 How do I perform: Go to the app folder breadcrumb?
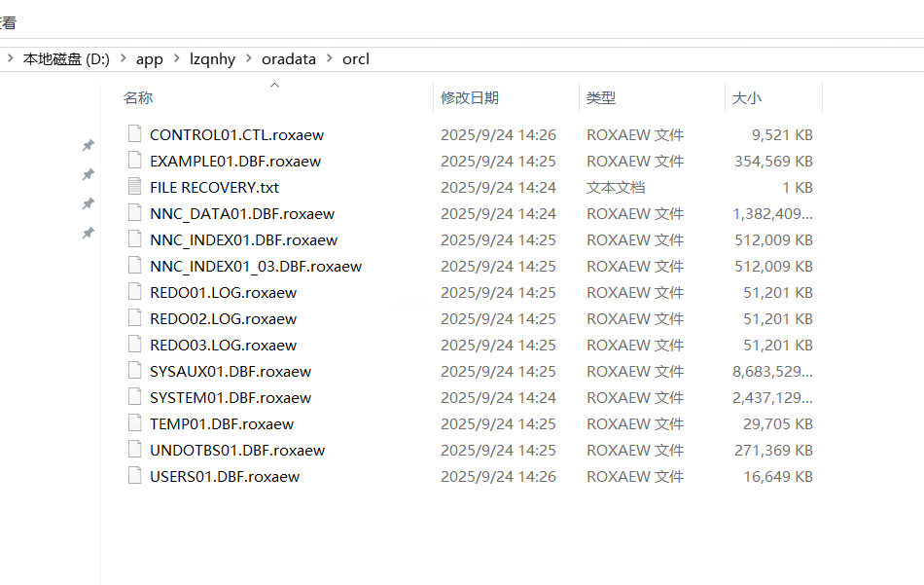coord(149,59)
